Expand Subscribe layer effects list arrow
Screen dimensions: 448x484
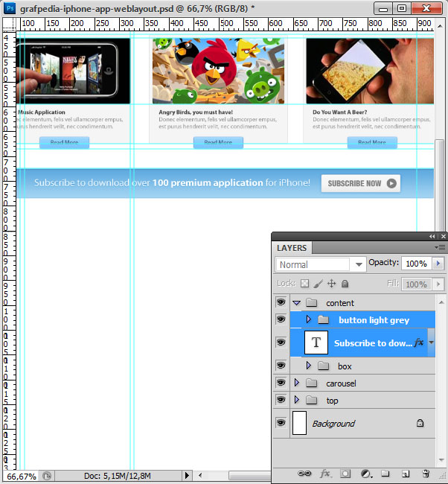click(x=432, y=343)
